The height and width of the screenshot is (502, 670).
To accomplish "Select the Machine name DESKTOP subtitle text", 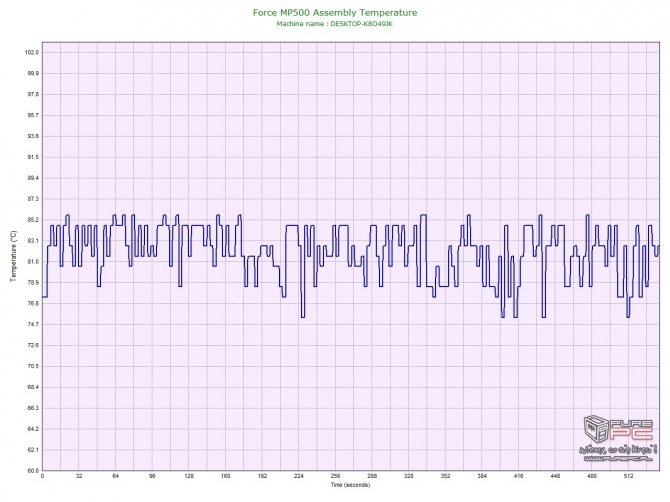I will (335, 24).
